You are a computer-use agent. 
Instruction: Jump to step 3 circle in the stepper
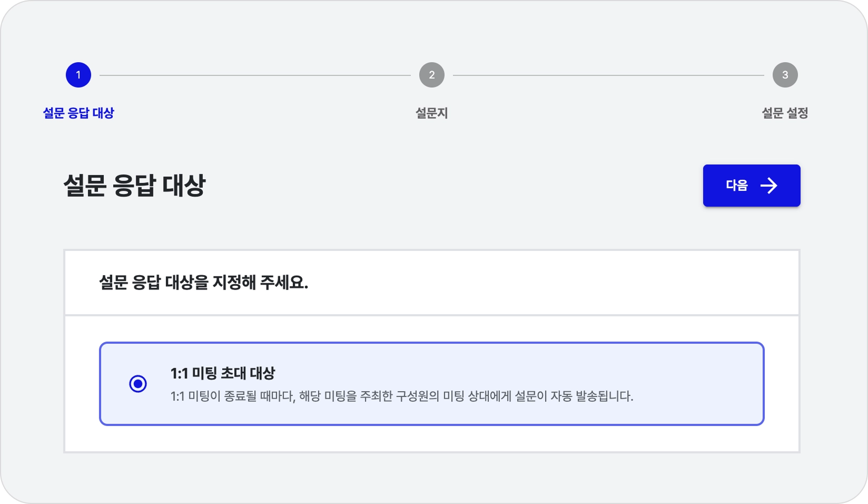pyautogui.click(x=785, y=75)
